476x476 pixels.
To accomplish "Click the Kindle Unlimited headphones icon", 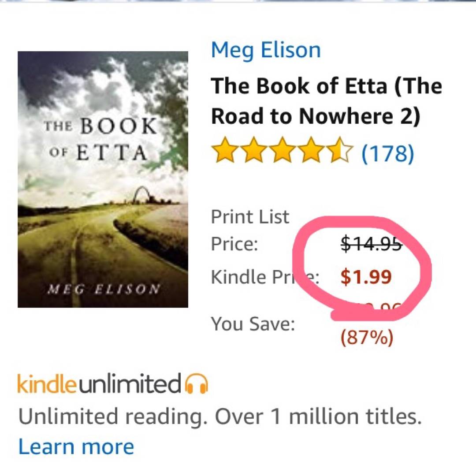I will click(197, 383).
